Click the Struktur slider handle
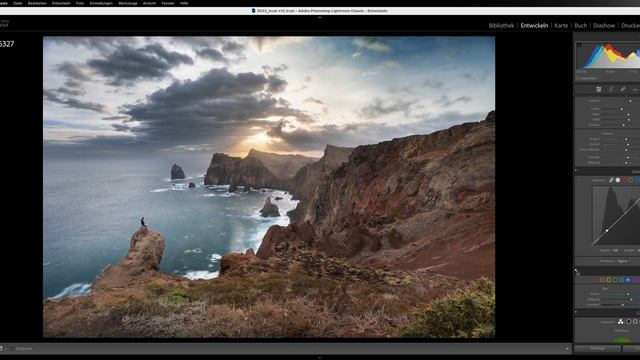Image resolution: width=640 pixels, height=360 pixels. tap(626, 139)
